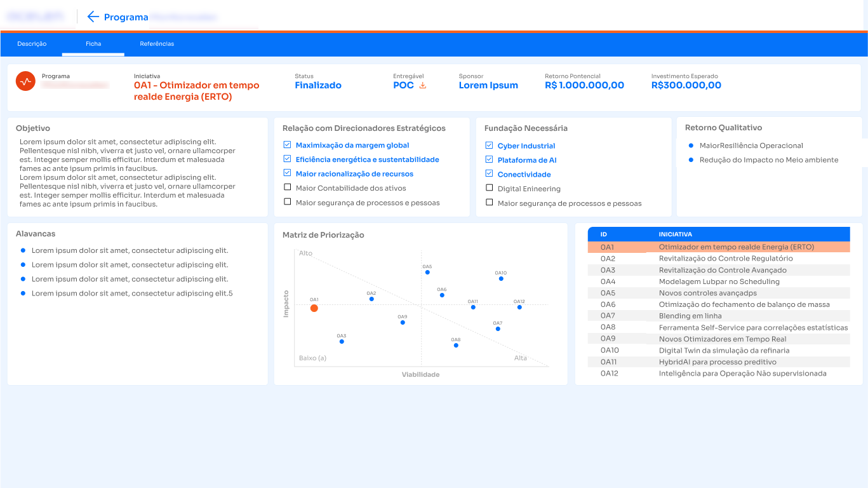Click the Sponsor name Lorem Ipsum
This screenshot has width=868, height=488.
coord(488,85)
